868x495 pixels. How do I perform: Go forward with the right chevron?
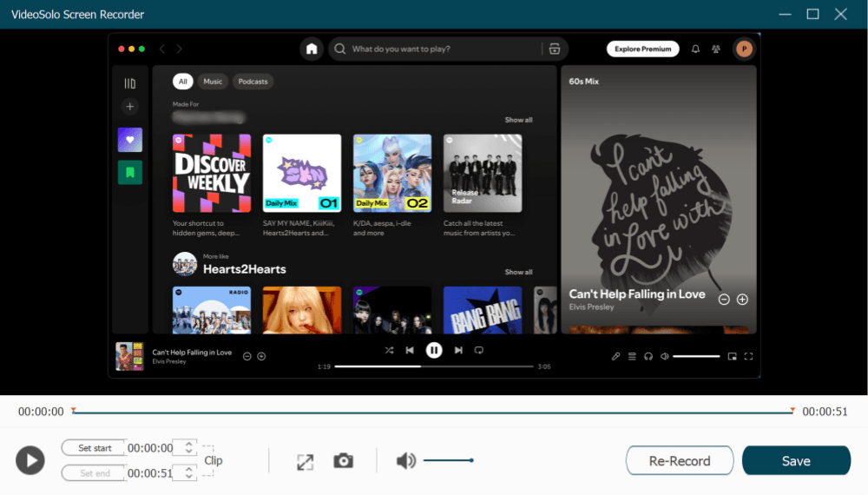point(180,49)
